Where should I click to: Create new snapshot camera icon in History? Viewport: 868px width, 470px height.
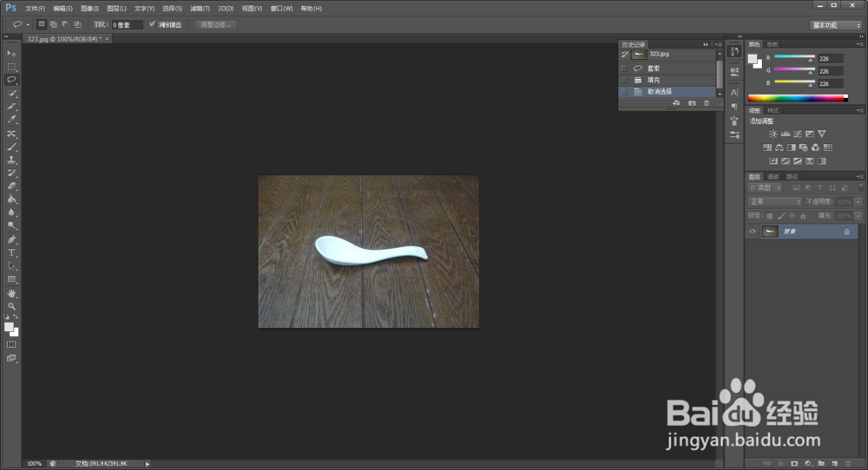click(692, 103)
